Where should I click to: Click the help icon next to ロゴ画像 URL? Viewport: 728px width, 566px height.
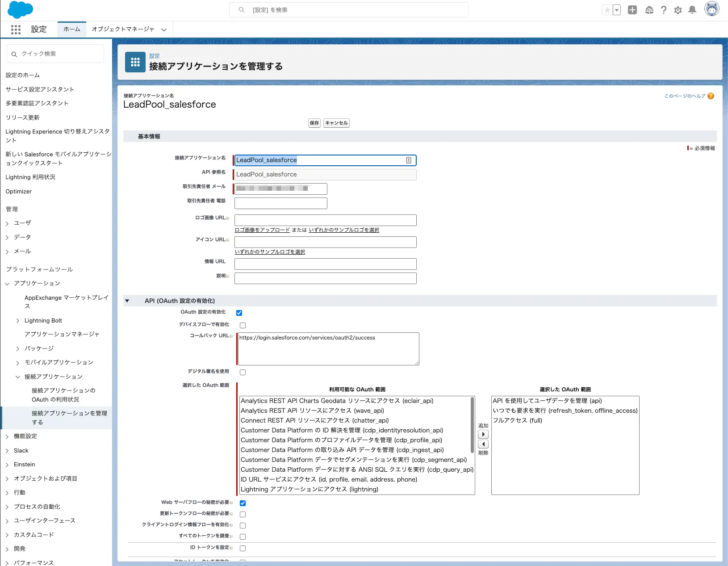pyautogui.click(x=228, y=218)
